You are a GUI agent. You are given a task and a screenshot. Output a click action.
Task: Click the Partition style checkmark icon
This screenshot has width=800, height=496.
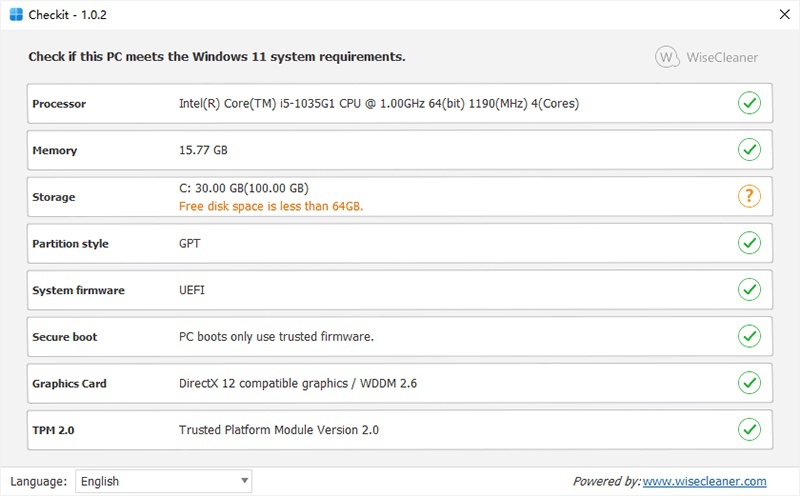tap(749, 243)
